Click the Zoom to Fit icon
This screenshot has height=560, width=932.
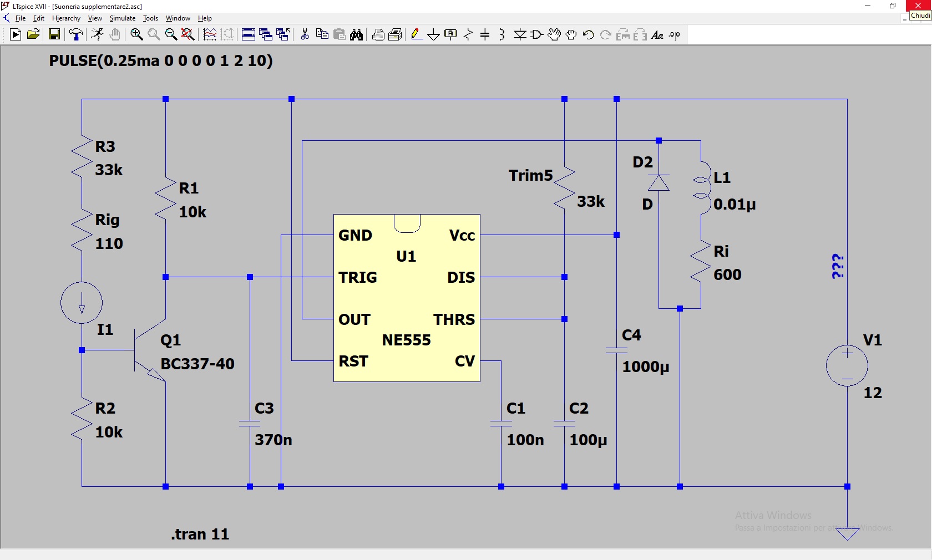click(x=188, y=35)
